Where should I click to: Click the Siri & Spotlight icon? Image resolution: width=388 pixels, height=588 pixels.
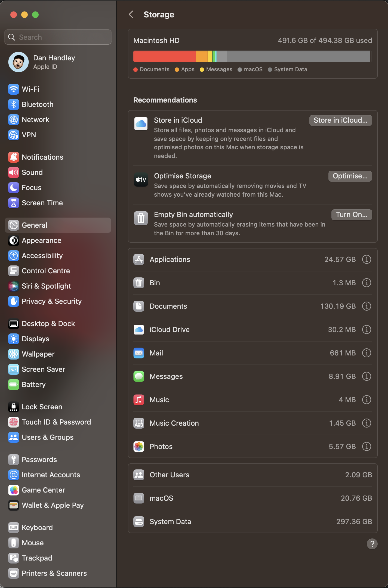click(x=13, y=286)
